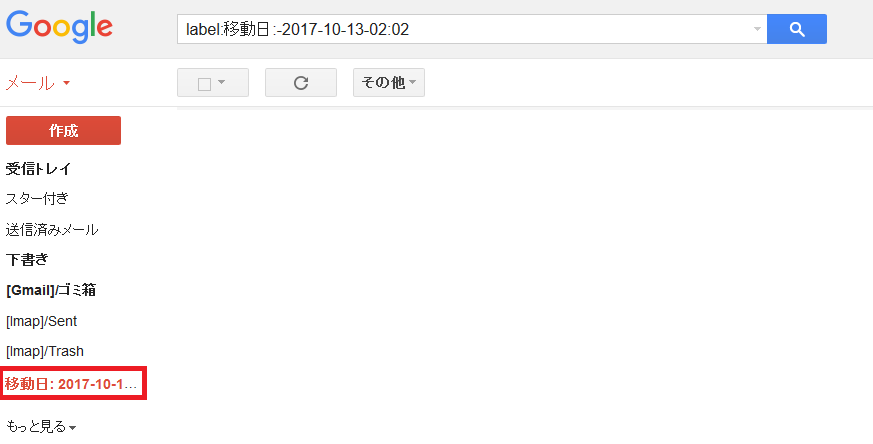Screen dimensions: 873x444
Task: Expand search options arrow in search box
Action: [x=757, y=29]
